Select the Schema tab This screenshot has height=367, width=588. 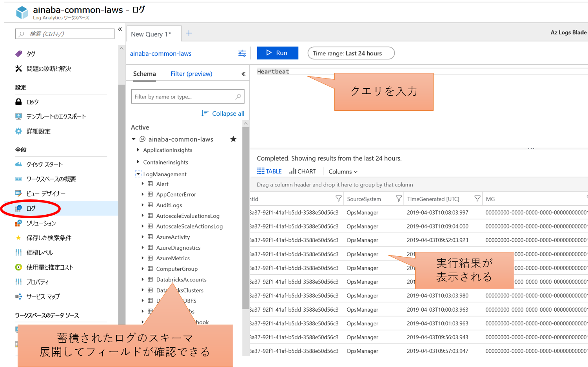pyautogui.click(x=144, y=74)
